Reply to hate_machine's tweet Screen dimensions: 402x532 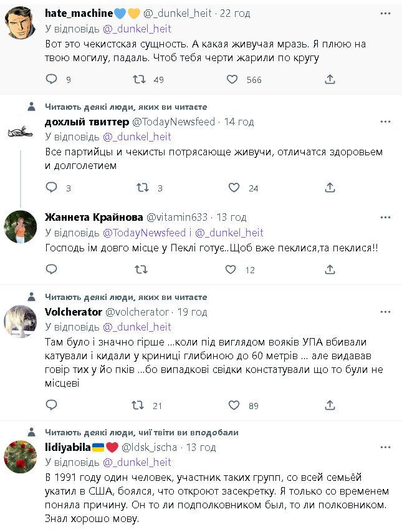point(52,79)
